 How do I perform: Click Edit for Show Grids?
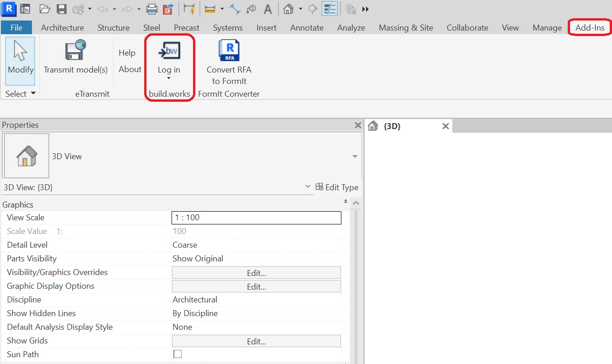coord(256,341)
